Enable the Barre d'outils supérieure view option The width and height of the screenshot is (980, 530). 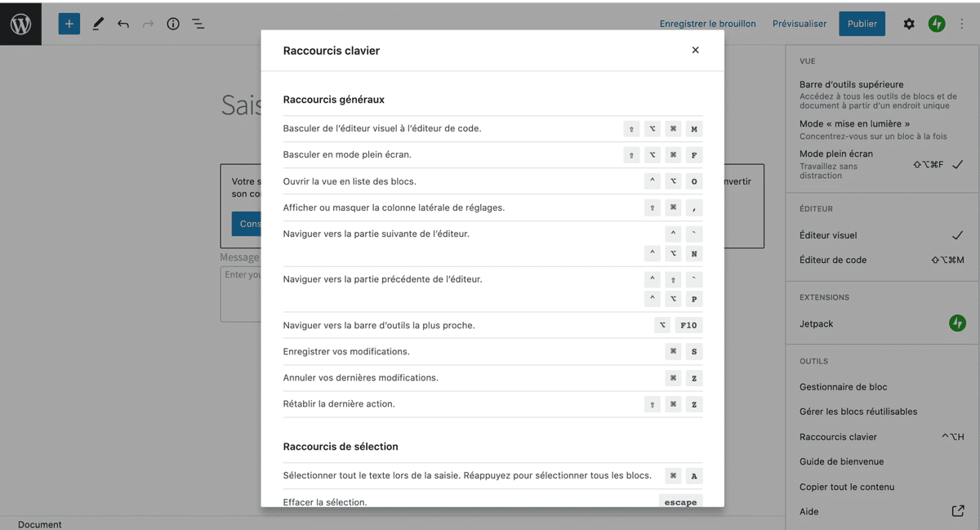tap(851, 84)
